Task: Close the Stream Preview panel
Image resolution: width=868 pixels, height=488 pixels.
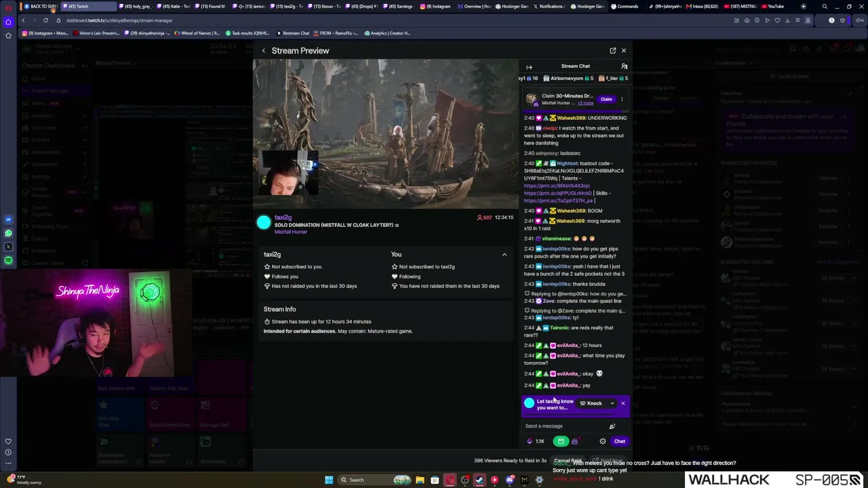Action: pyautogui.click(x=624, y=51)
